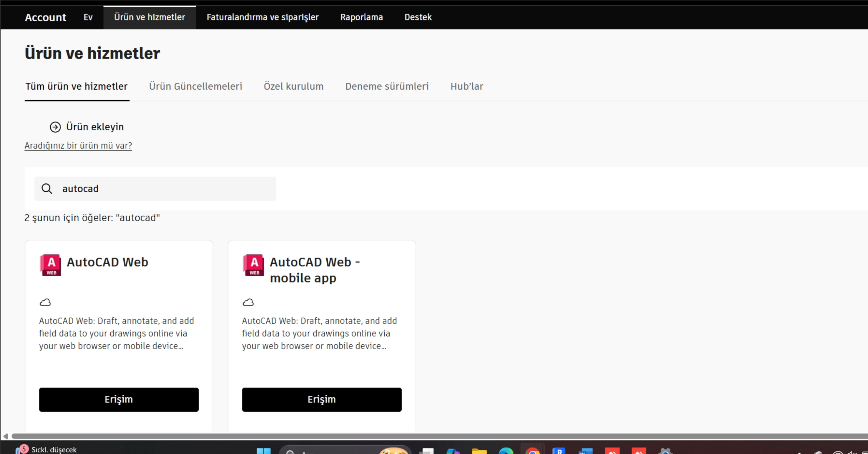Open File Explorer from the taskbar
This screenshot has width=868, height=454.
[x=479, y=451]
